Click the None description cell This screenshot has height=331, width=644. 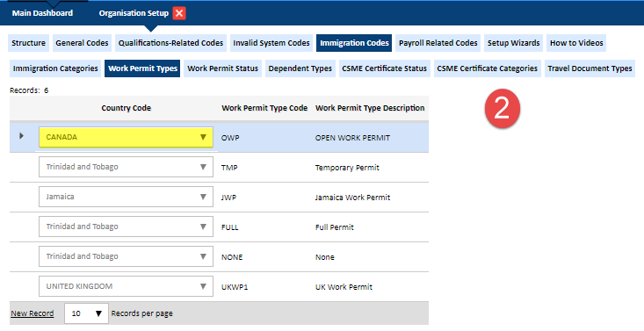click(x=325, y=257)
